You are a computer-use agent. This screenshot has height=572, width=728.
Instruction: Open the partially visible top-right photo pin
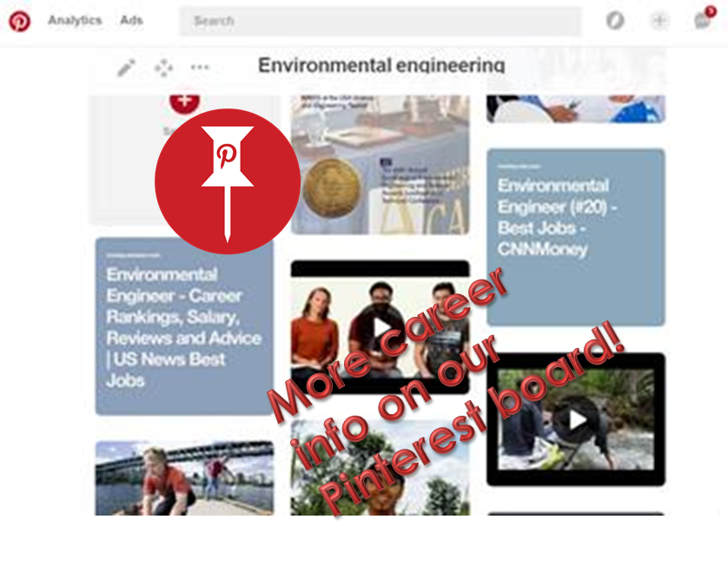click(576, 108)
